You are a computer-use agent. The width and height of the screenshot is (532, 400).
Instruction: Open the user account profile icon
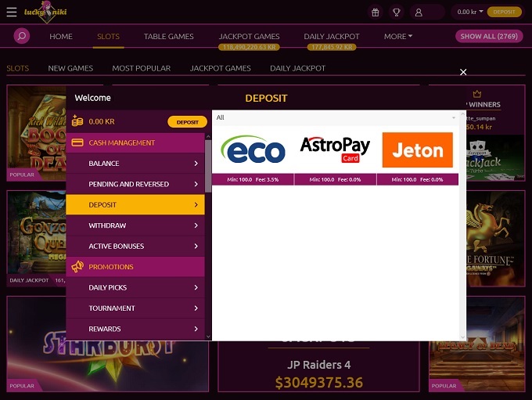419,13
